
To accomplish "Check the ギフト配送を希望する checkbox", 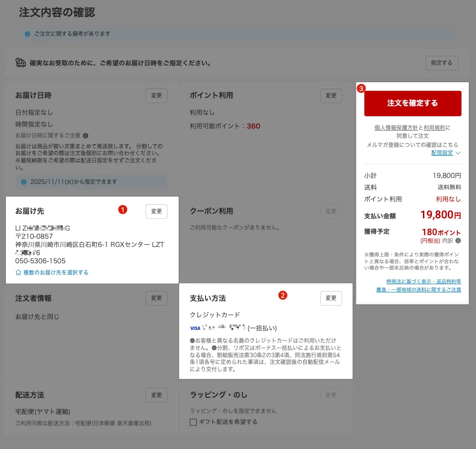I will [x=193, y=422].
